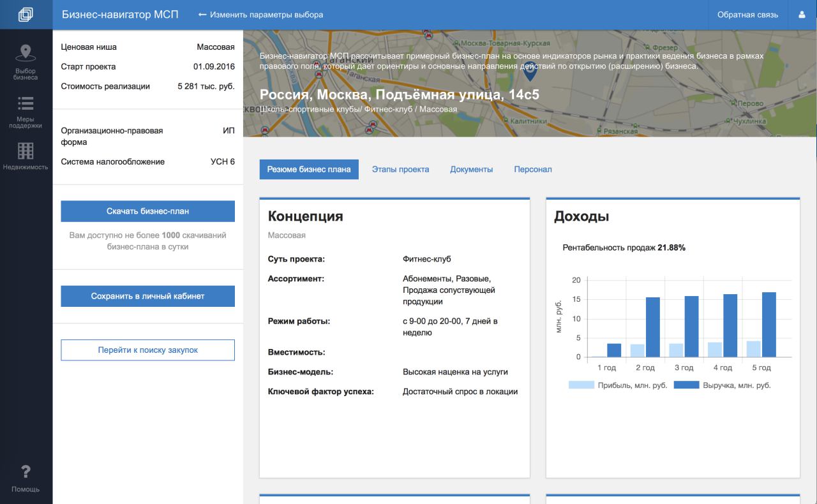Click Скачать бизнес-план button

coord(147,211)
